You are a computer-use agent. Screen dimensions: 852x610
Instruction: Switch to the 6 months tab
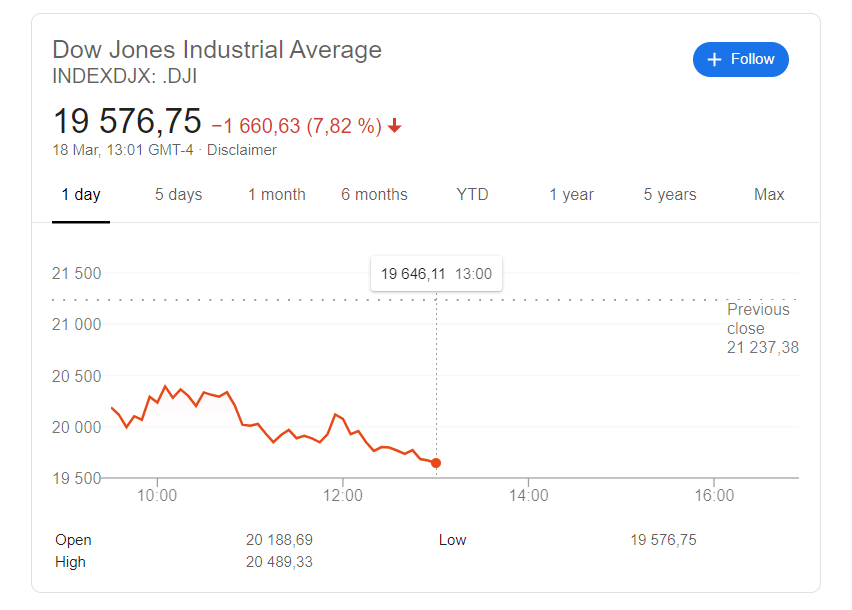coord(374,195)
